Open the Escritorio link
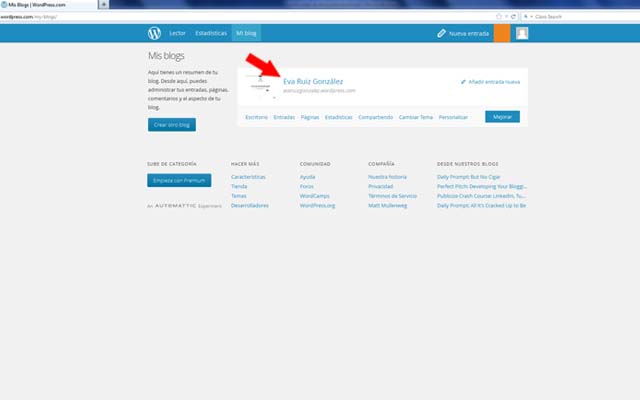 click(x=256, y=117)
